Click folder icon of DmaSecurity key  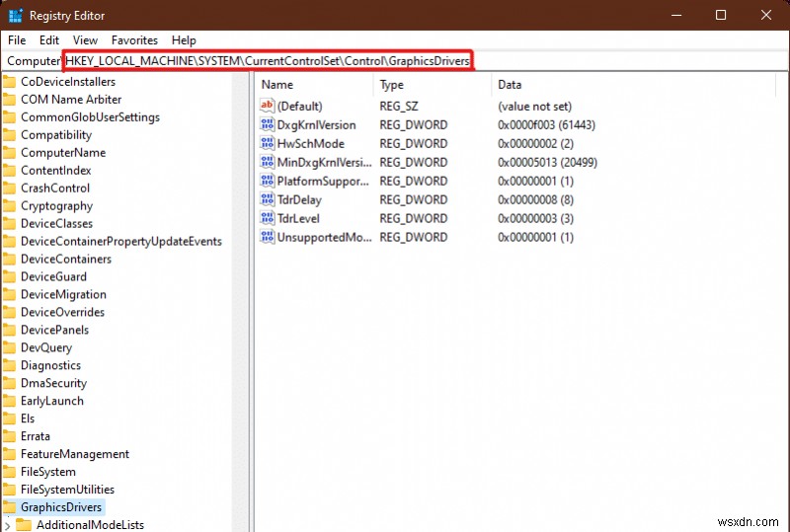click(x=9, y=383)
